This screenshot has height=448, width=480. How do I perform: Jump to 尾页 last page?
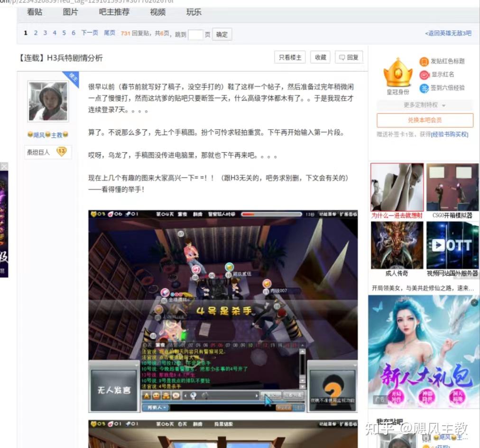(x=110, y=33)
